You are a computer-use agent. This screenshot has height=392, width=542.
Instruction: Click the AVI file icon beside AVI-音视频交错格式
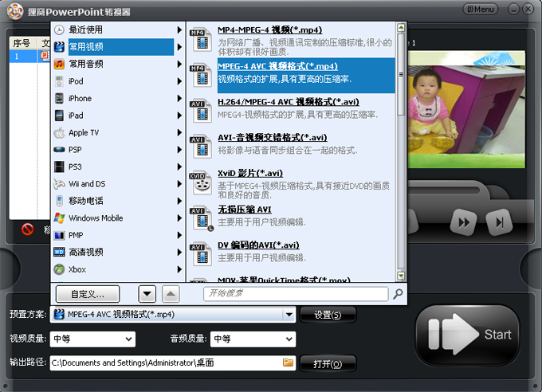202,147
